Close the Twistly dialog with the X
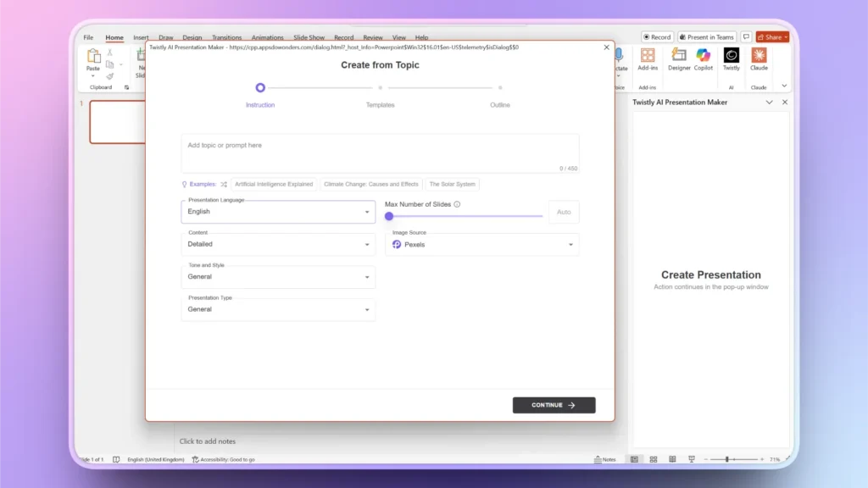The image size is (868, 488). (x=606, y=47)
